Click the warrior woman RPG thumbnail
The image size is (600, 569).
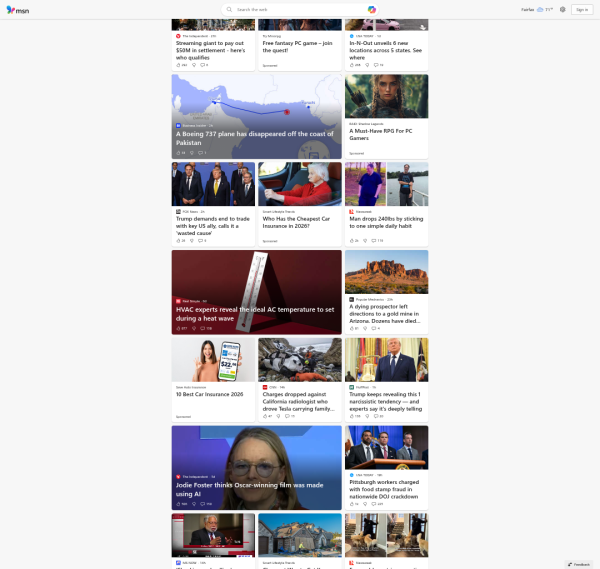pyautogui.click(x=386, y=96)
